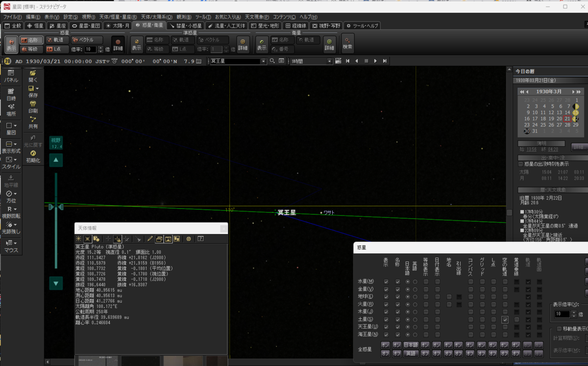Click the play forward time control
The width and height of the screenshot is (588, 366).
[x=375, y=61]
